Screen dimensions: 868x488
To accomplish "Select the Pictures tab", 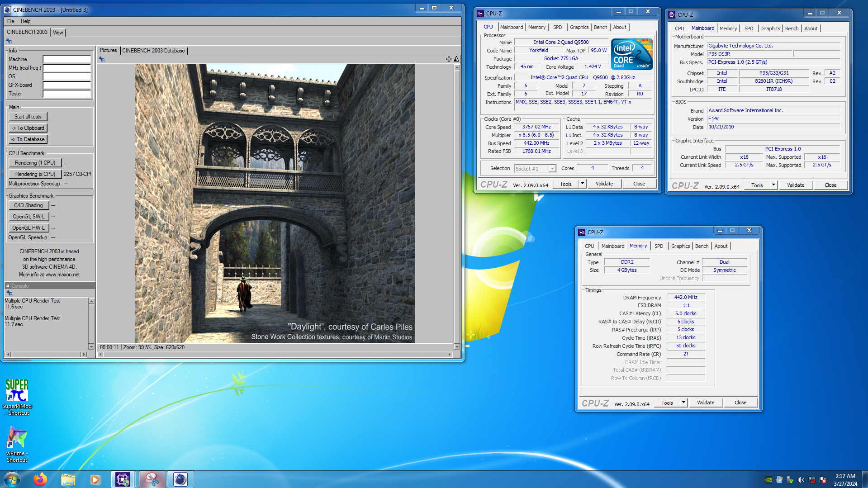I will (108, 50).
